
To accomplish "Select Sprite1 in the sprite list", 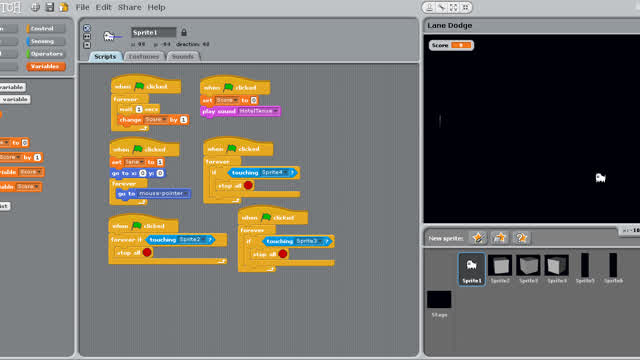I will point(471,269).
